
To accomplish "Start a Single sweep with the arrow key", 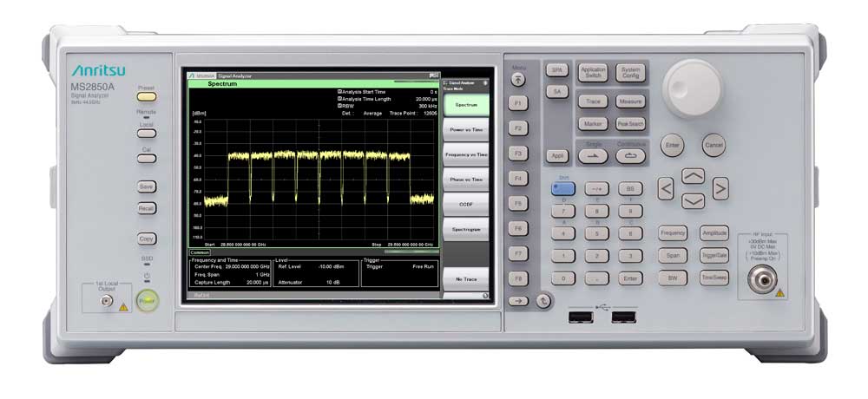I will point(593,157).
